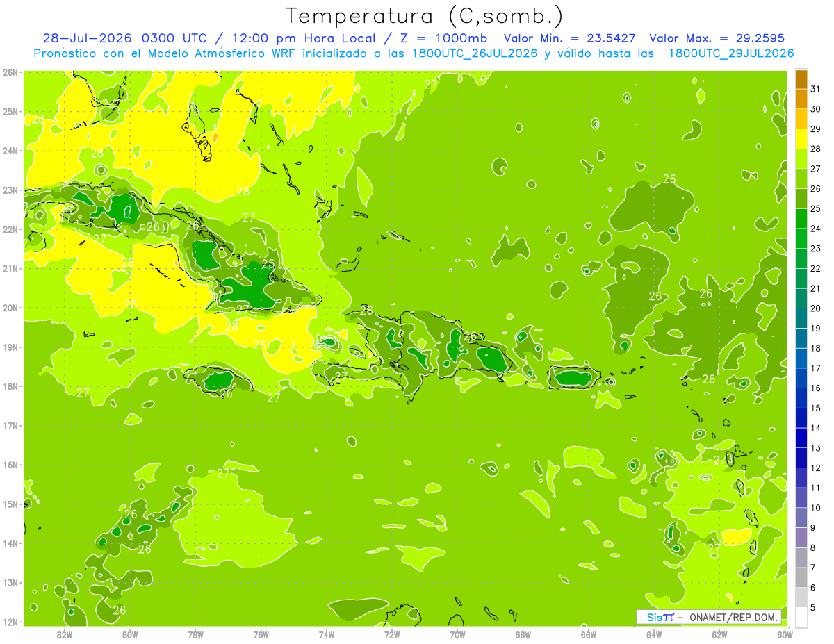Click the 14N latitude axis label

(10, 543)
